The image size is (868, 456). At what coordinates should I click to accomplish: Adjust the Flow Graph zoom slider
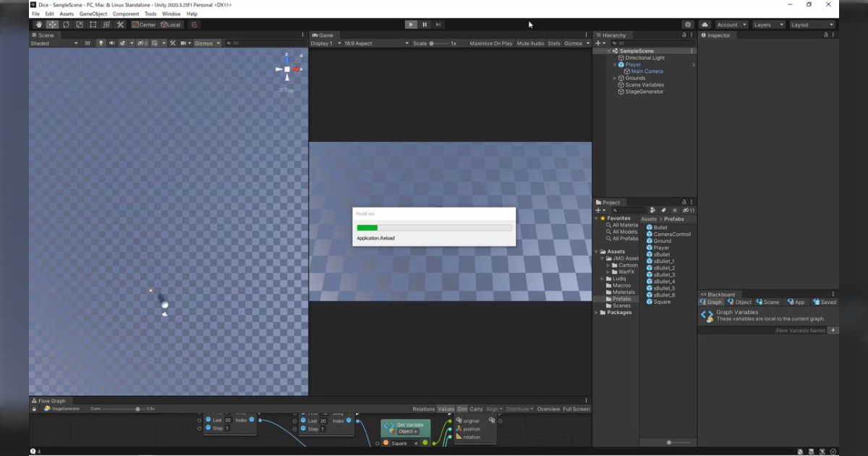[x=137, y=409]
